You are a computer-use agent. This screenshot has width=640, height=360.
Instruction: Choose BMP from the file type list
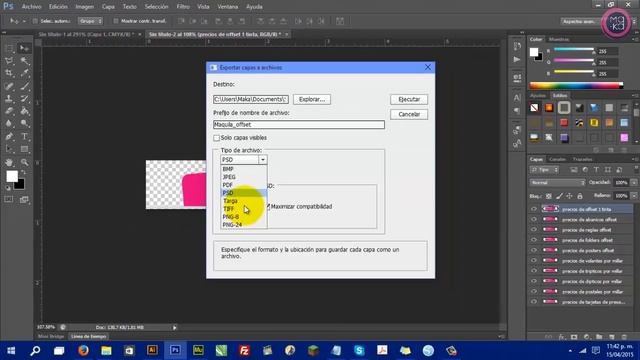(x=228, y=169)
